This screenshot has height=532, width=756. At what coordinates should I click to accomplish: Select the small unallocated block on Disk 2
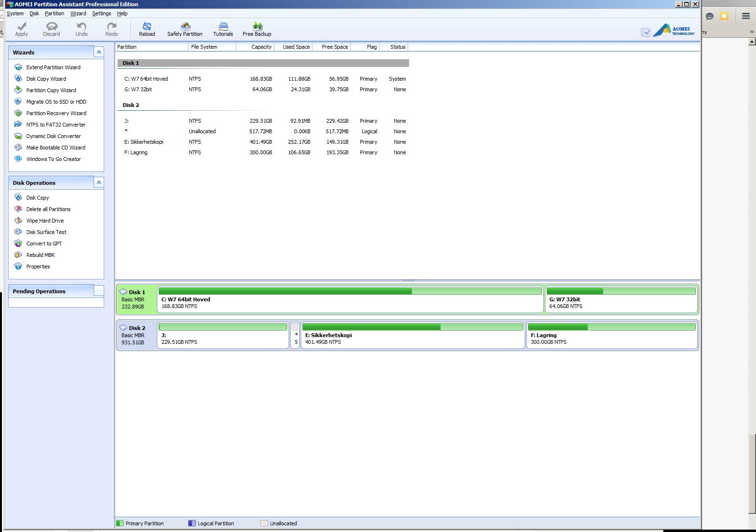coord(295,335)
